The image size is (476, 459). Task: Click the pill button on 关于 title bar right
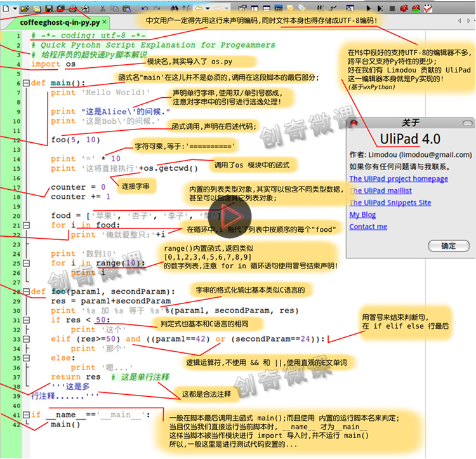coord(468,123)
